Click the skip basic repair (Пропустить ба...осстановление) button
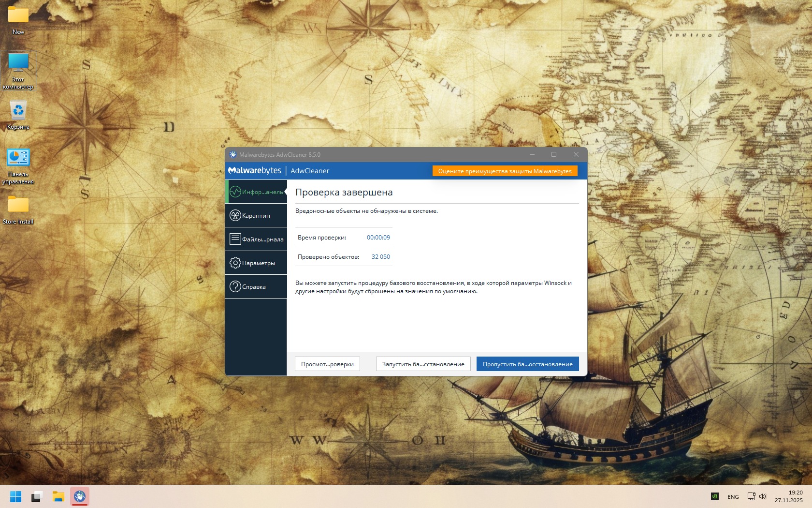812x508 pixels. (527, 364)
